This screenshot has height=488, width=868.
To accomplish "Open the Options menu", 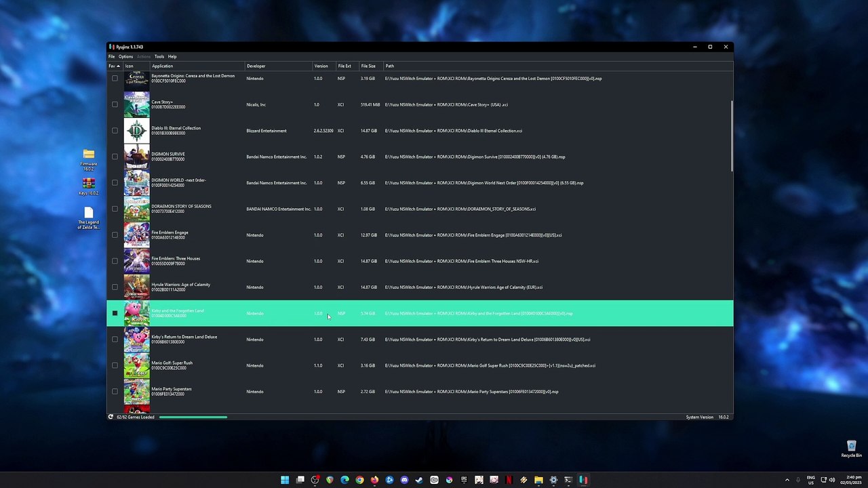I will point(125,56).
